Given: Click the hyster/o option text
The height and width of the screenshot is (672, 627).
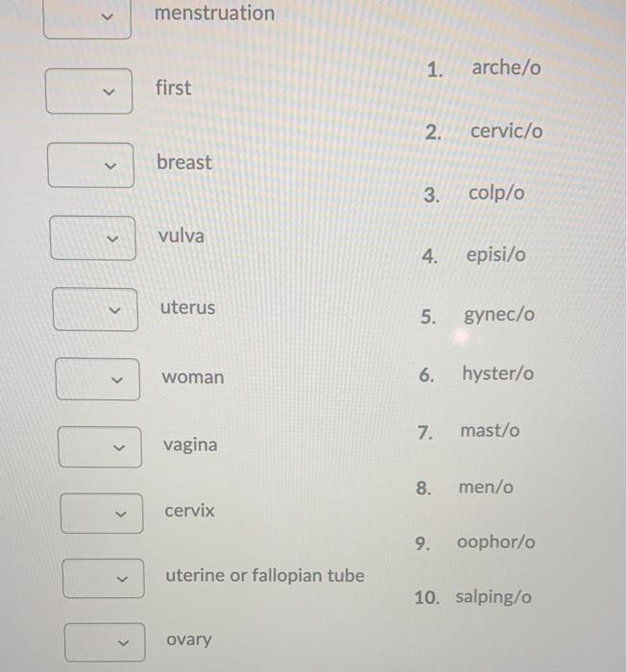Looking at the screenshot, I should (498, 373).
